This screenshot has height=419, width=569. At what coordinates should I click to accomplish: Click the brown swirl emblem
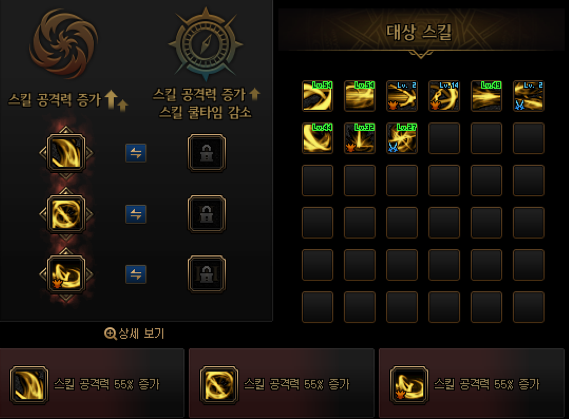coord(64,44)
